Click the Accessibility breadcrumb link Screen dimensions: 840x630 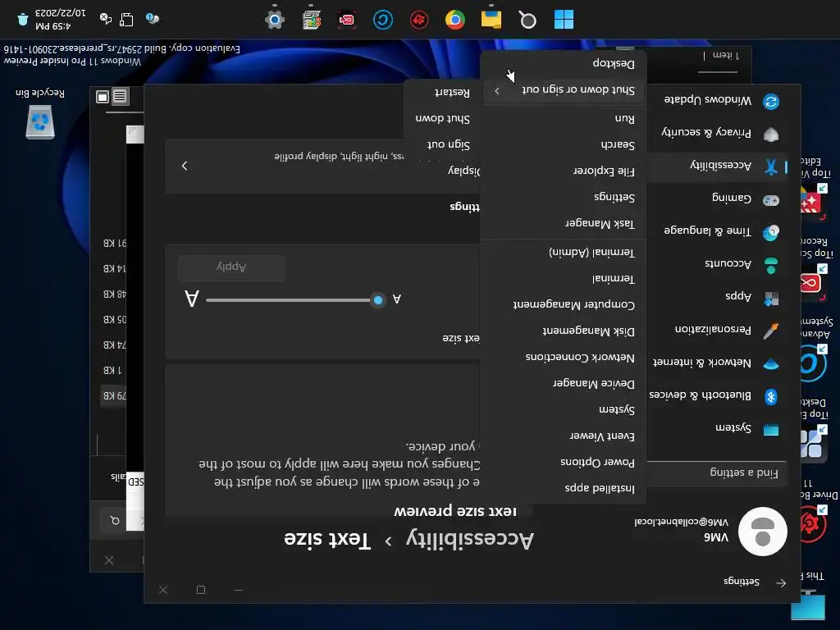470,540
